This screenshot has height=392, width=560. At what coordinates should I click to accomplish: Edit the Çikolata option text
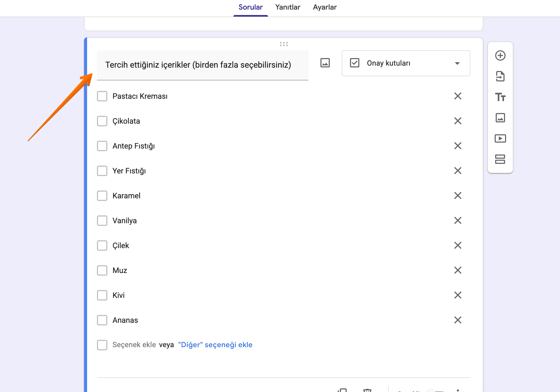[126, 121]
